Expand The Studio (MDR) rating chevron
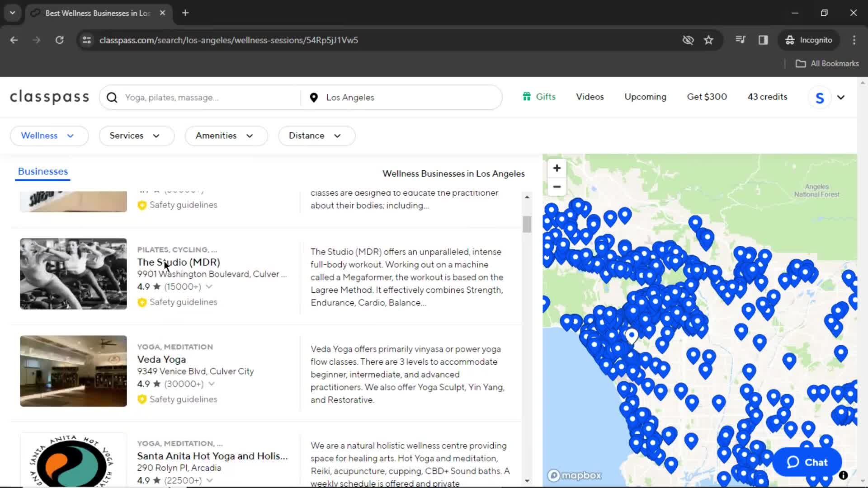The width and height of the screenshot is (868, 488). (x=209, y=286)
